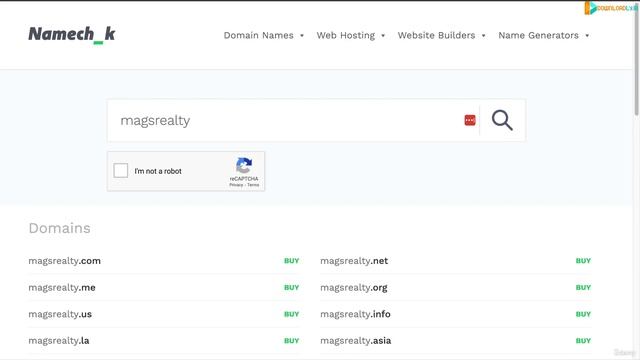Expand the Name Generators dropdown menu
This screenshot has width=640, height=360.
(x=544, y=36)
